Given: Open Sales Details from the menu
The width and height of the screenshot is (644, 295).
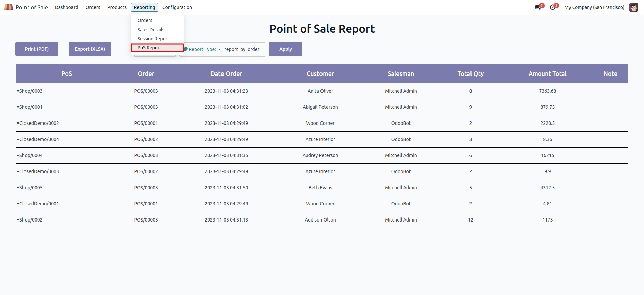Looking at the screenshot, I should (151, 30).
